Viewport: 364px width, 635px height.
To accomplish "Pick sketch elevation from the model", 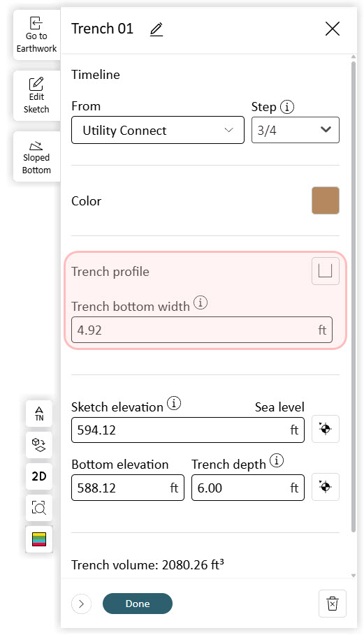I will click(326, 429).
